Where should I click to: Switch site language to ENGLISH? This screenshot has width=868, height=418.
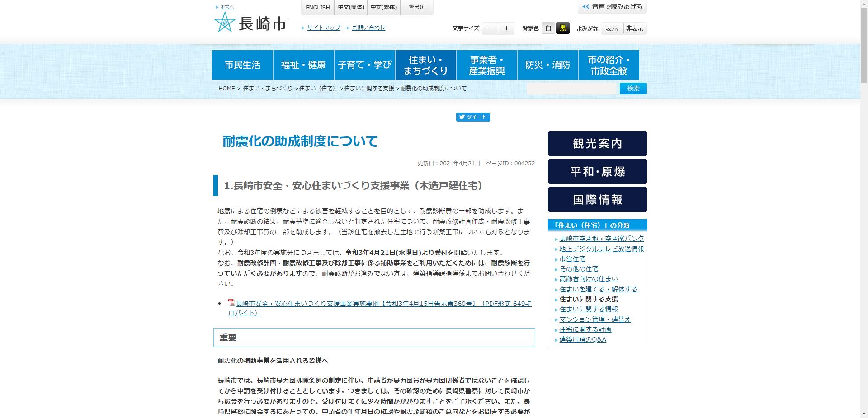(x=317, y=7)
